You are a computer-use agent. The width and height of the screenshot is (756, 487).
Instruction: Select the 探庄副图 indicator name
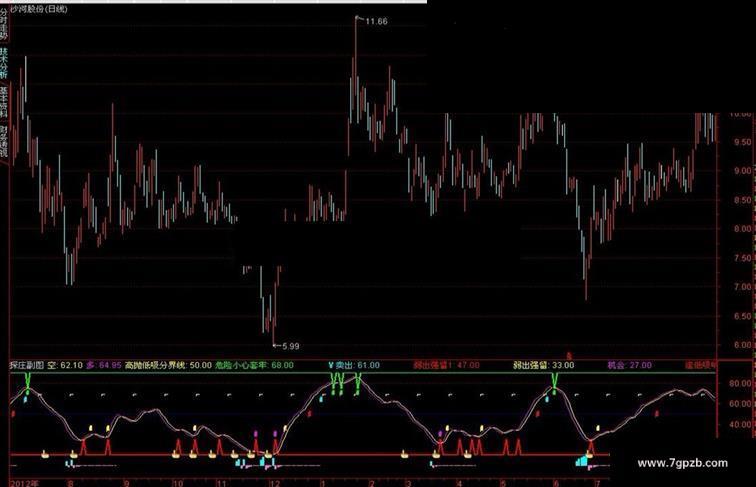[x=27, y=365]
